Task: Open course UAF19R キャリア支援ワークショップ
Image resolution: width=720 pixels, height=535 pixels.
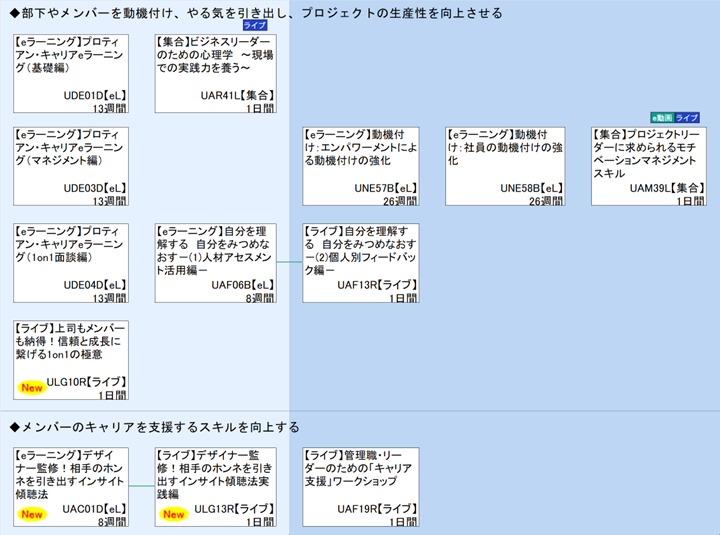Action: (360, 486)
